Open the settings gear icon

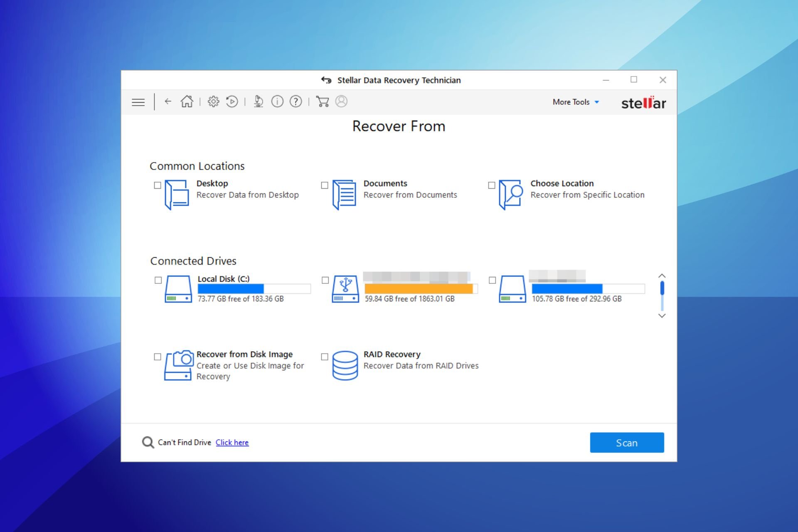(x=213, y=101)
